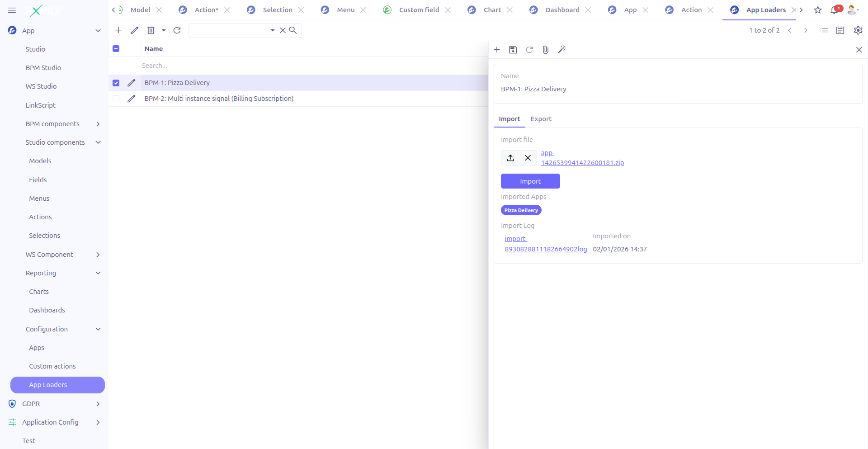Save the record using the disk icon
Screen dimensions: 868x449
coord(513,50)
